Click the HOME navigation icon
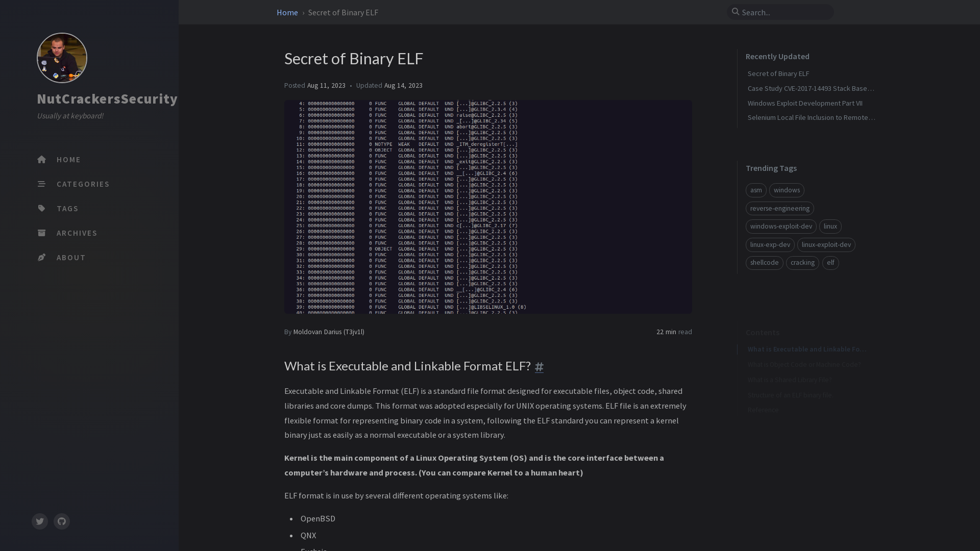This screenshot has width=980, height=551. [x=42, y=160]
